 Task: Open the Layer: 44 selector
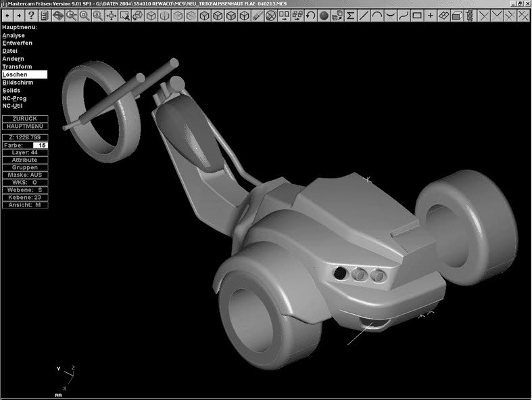[x=25, y=152]
